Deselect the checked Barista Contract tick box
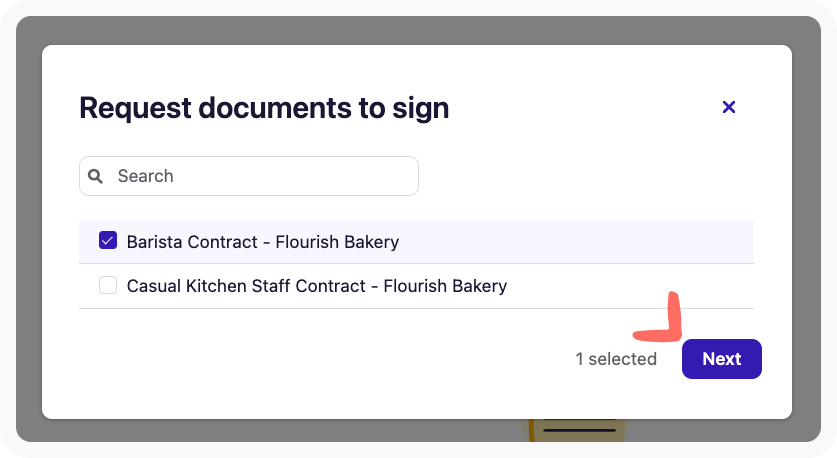The height and width of the screenshot is (458, 837). (x=108, y=241)
